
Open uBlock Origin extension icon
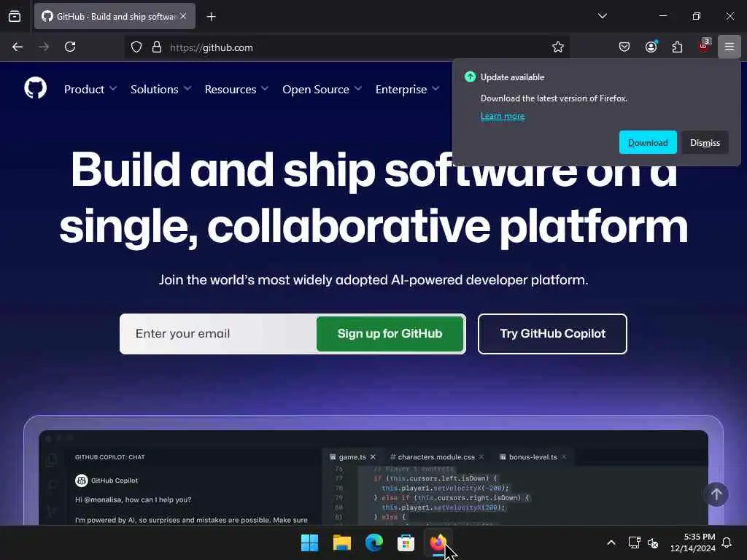pyautogui.click(x=704, y=46)
